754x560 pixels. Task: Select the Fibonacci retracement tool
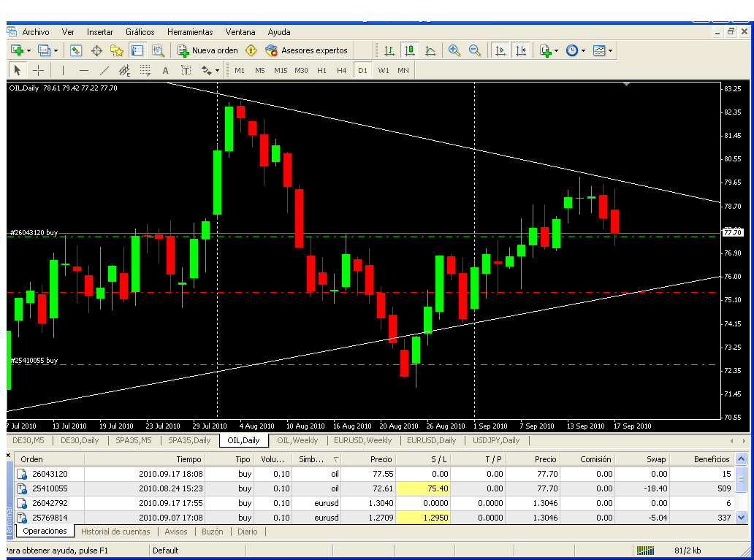pyautogui.click(x=145, y=70)
